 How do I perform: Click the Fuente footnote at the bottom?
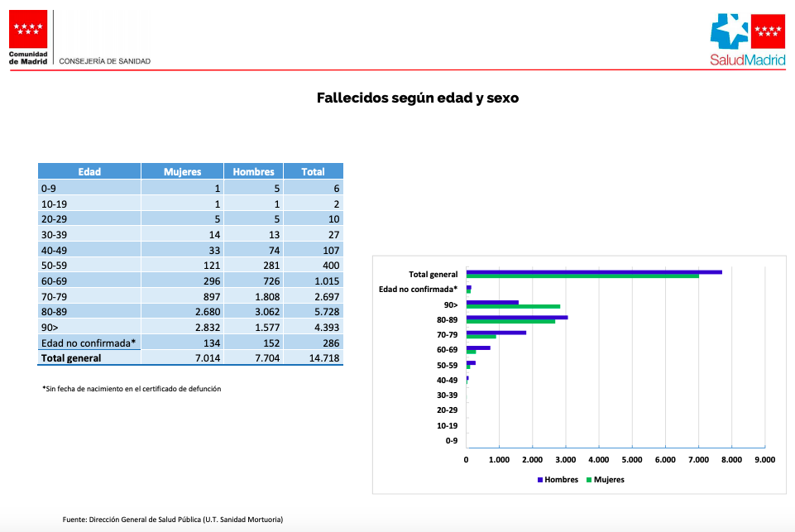tap(173, 519)
